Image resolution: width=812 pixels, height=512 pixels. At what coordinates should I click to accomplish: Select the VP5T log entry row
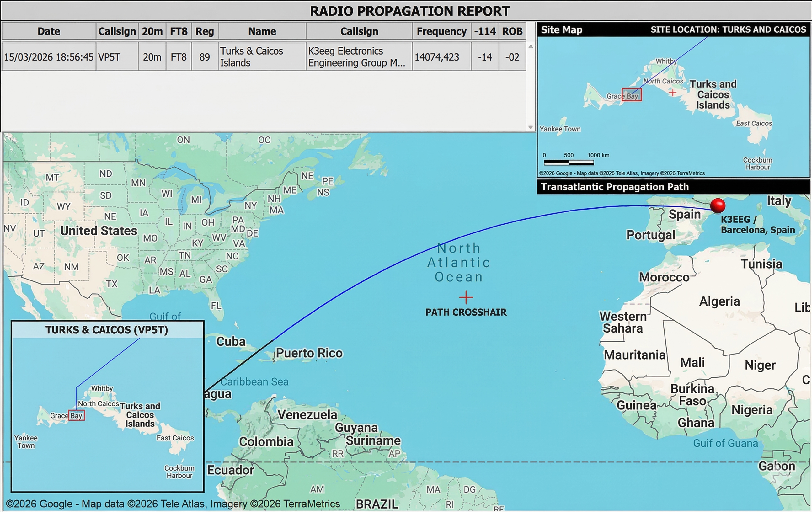click(x=117, y=57)
